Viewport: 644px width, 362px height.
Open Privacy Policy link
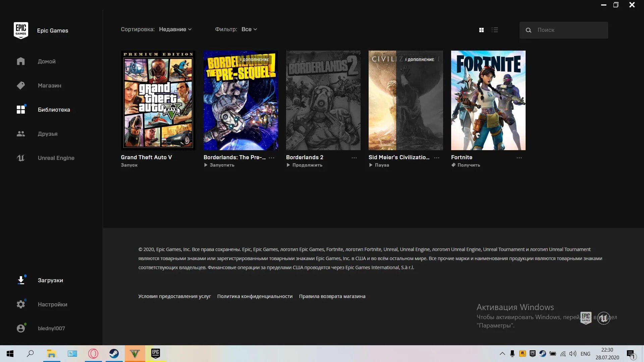[x=255, y=296]
